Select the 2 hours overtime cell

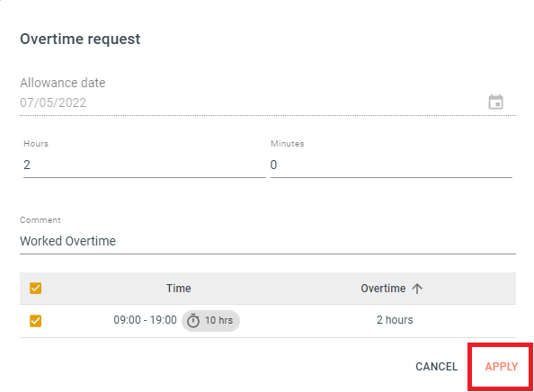click(x=395, y=320)
